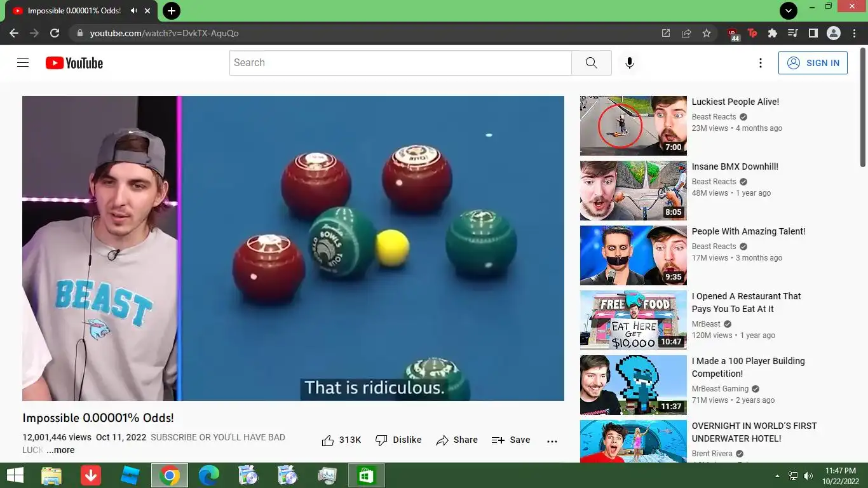Share the video via Share button
The image size is (868, 488).
point(457,440)
